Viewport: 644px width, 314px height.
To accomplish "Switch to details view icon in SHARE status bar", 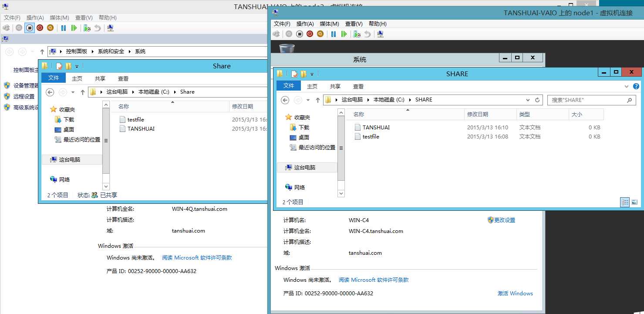I will [625, 202].
